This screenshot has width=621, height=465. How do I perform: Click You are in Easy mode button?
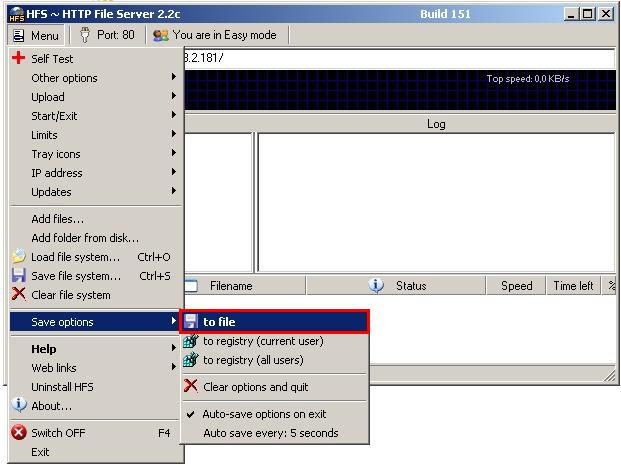tap(216, 35)
